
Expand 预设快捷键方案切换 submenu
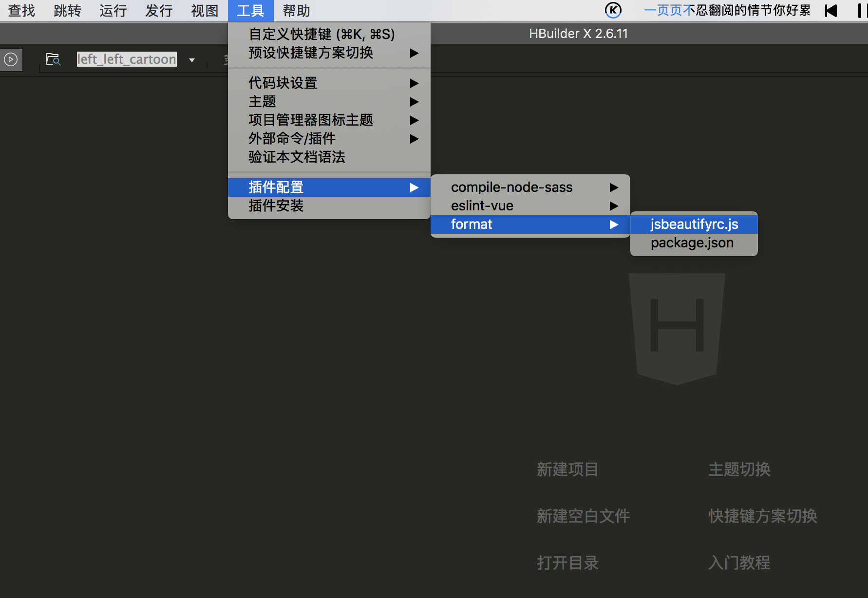329,53
